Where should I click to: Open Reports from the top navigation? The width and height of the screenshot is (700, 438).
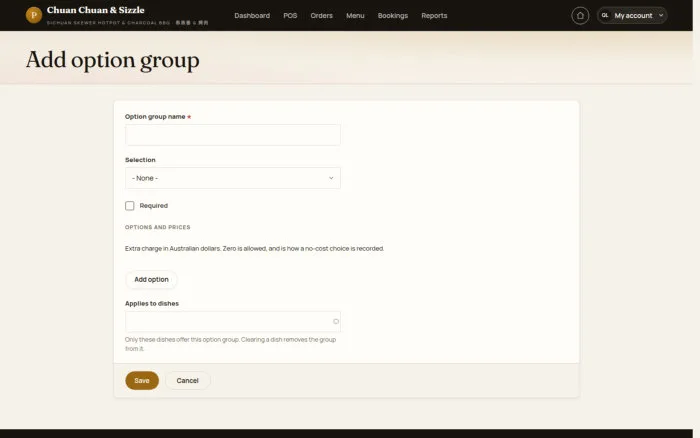pyautogui.click(x=434, y=16)
